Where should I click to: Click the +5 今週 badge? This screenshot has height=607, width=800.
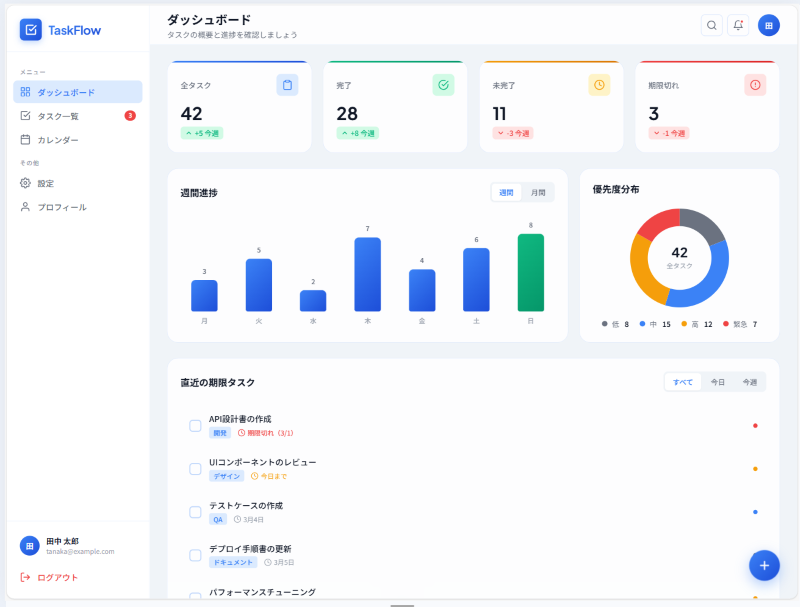(x=202, y=133)
